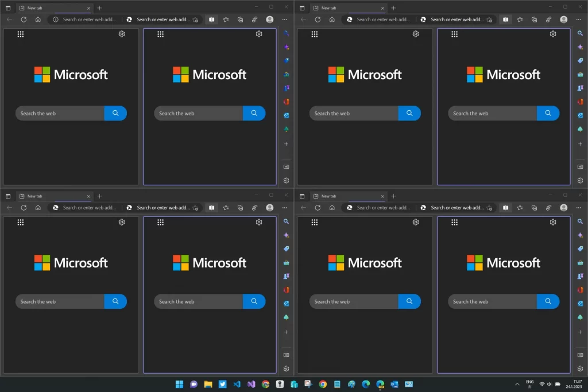Image resolution: width=588 pixels, height=392 pixels.
Task: Open the Edge profile avatar
Action: tap(269, 19)
